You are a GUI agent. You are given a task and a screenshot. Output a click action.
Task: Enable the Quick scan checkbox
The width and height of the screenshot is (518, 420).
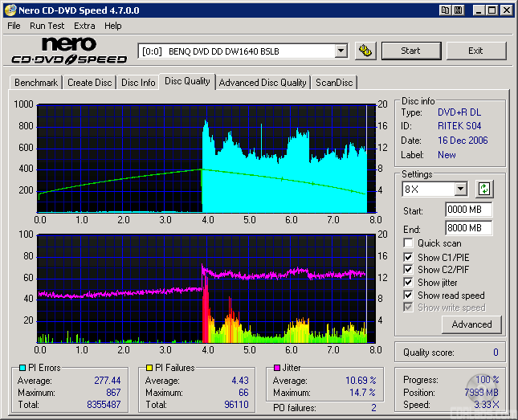tap(409, 243)
